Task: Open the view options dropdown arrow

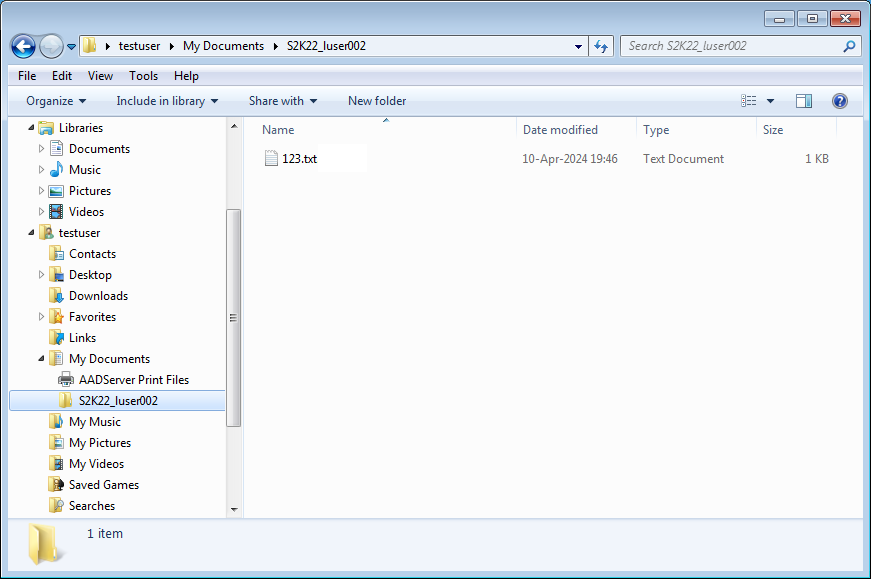Action: point(770,101)
